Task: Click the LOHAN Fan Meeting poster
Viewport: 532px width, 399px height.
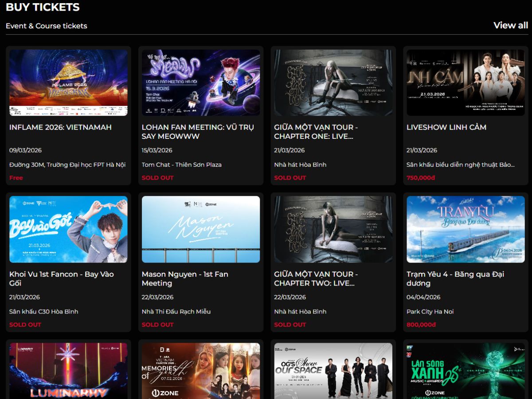Action: [201, 82]
